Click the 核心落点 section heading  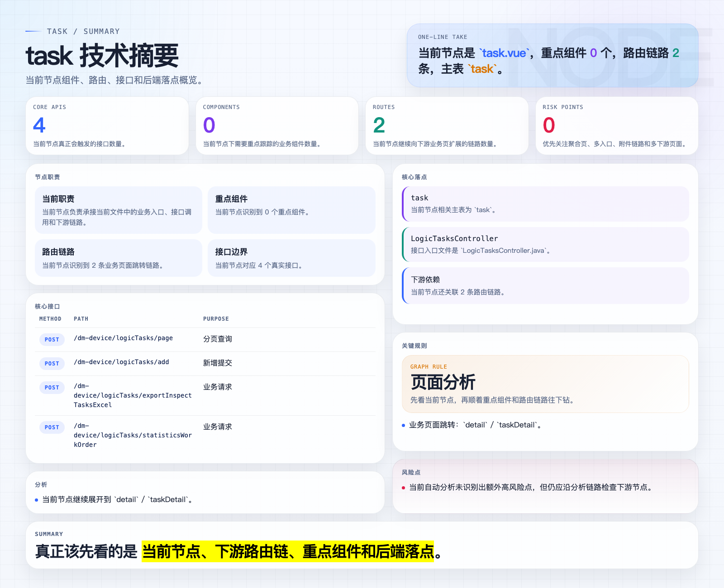coord(414,177)
